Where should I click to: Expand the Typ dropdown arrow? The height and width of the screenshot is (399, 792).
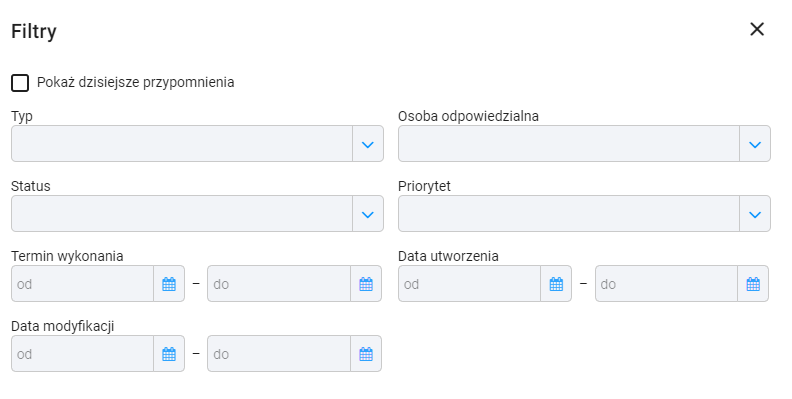click(x=368, y=144)
